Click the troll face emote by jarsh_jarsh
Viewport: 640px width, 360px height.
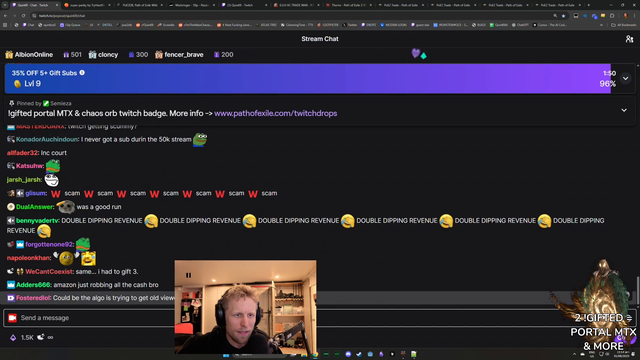[52, 180]
